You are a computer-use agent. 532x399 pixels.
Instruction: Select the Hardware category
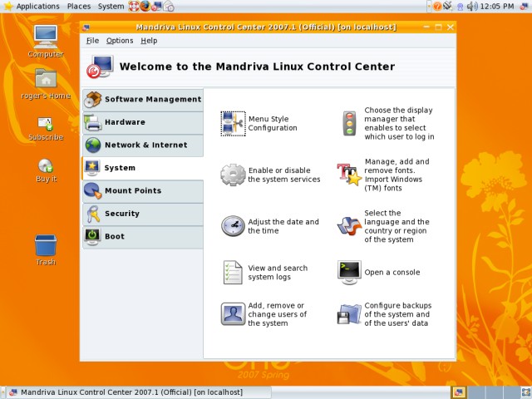[143, 122]
